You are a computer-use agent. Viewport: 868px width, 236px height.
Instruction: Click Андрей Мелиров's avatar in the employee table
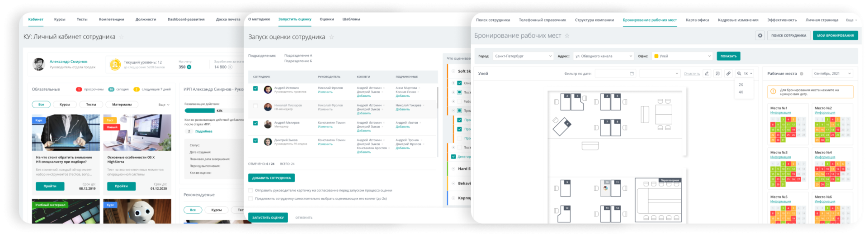[x=268, y=125]
